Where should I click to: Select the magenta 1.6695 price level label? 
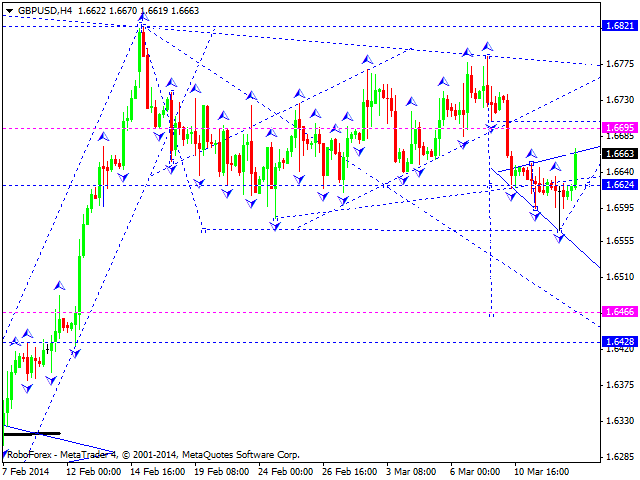[620, 128]
